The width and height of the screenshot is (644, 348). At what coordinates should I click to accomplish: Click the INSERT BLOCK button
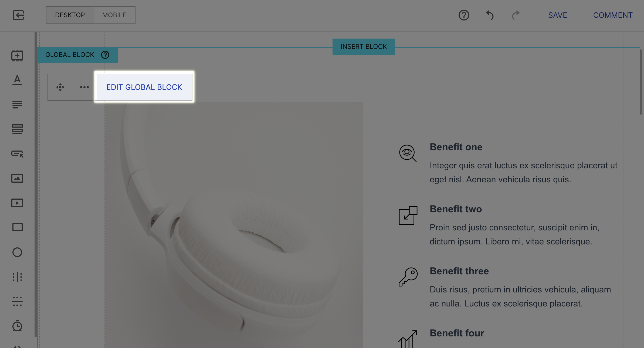[364, 47]
